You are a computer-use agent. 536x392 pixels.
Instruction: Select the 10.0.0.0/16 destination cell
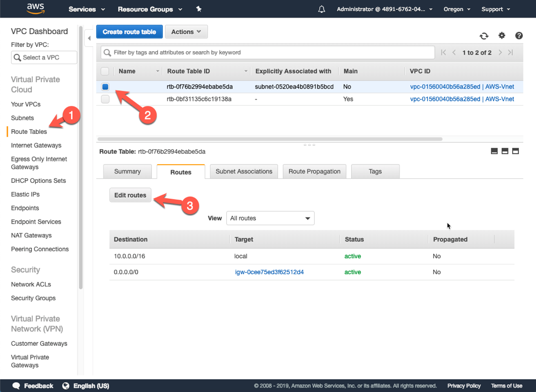tap(129, 256)
